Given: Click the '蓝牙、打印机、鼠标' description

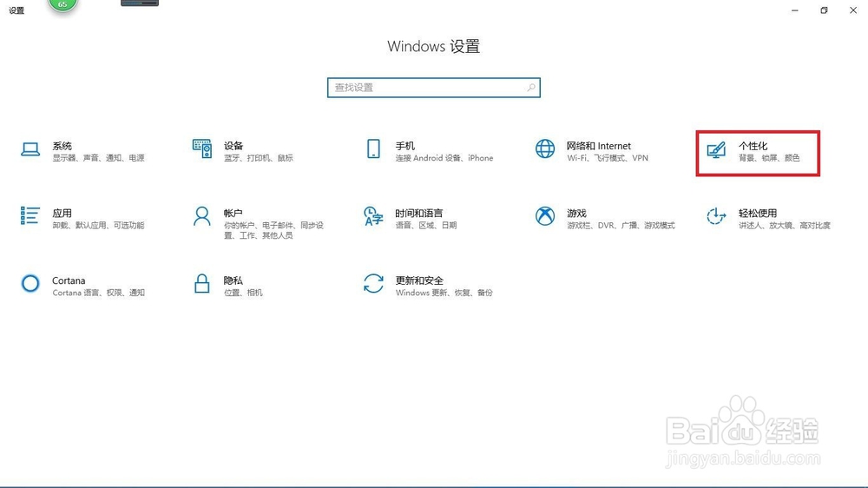Looking at the screenshot, I should click(259, 158).
